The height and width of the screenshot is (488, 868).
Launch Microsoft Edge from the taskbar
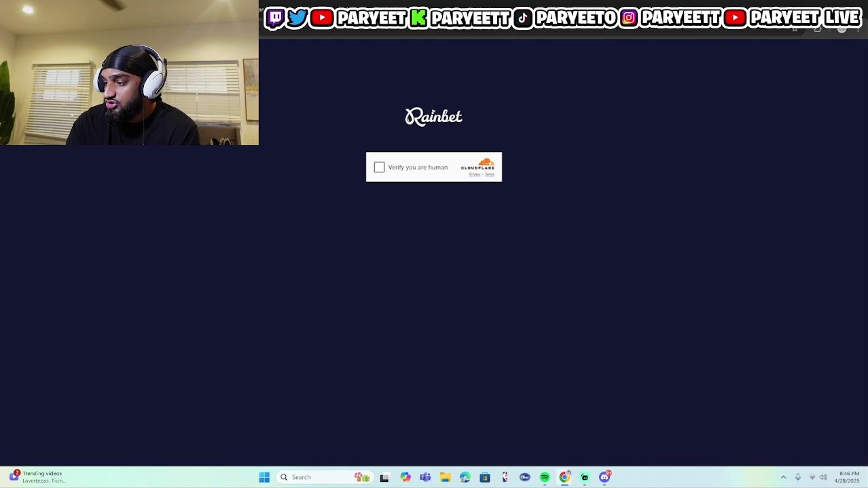tap(465, 477)
